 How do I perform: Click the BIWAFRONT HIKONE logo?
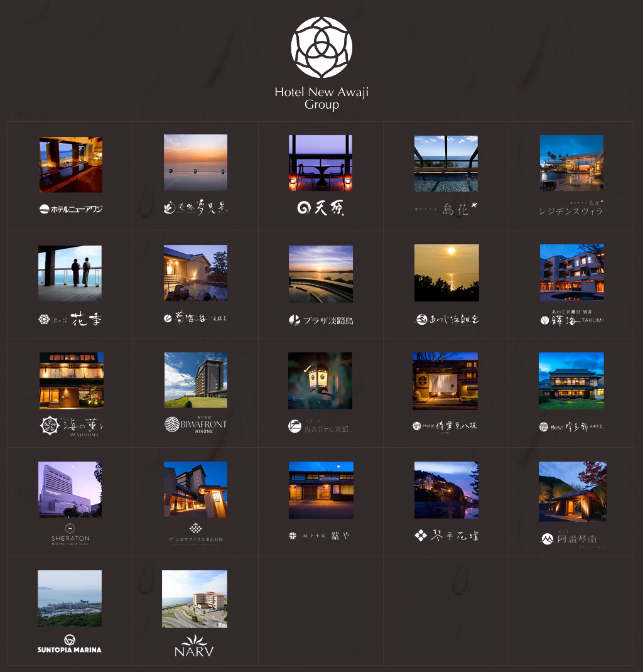[x=196, y=425]
